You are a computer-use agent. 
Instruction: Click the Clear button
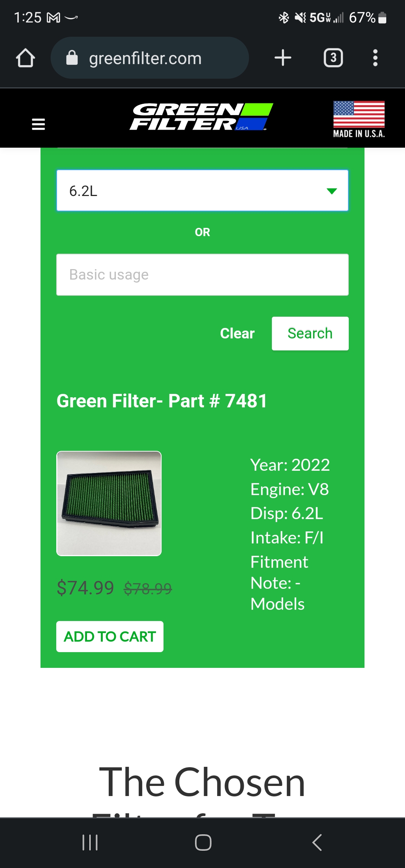(x=237, y=333)
